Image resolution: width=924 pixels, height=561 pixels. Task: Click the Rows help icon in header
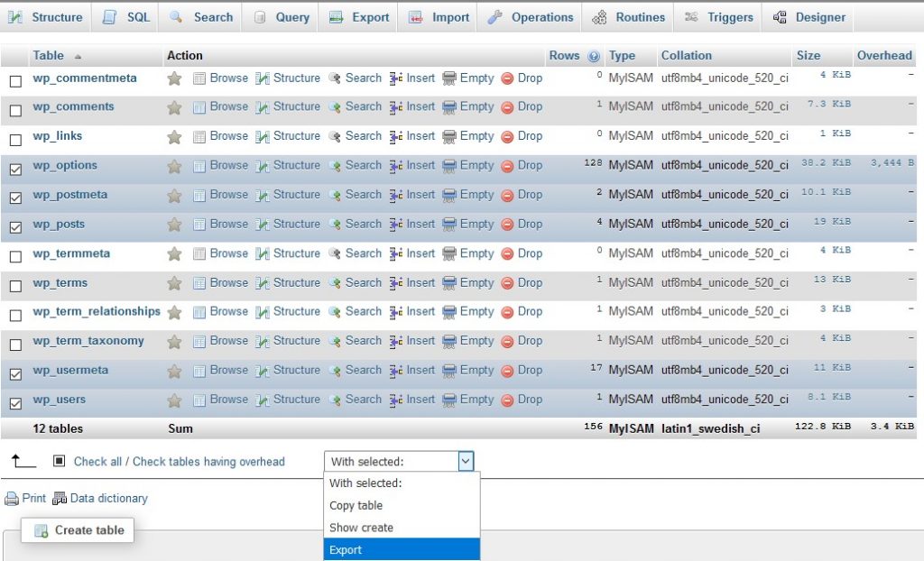pos(594,56)
